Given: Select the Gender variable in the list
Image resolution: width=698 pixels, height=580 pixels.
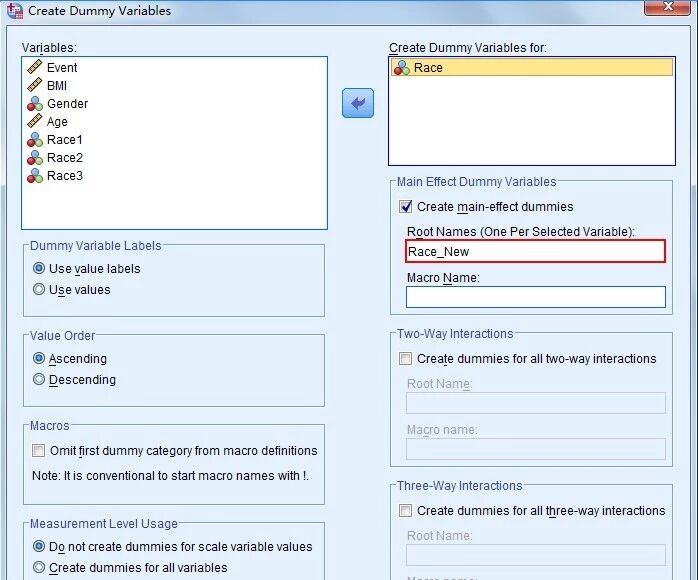Looking at the screenshot, I should point(68,104).
